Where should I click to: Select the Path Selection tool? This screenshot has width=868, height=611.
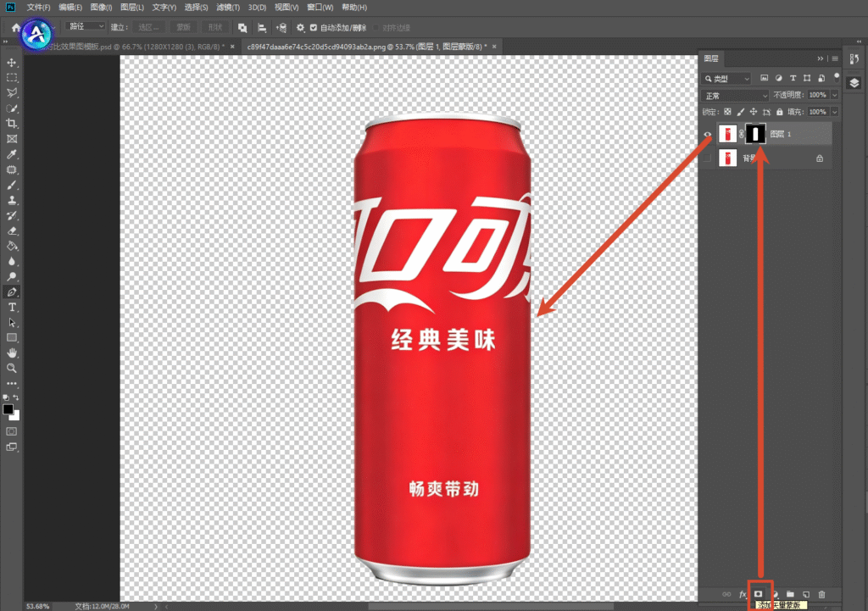(x=12, y=323)
